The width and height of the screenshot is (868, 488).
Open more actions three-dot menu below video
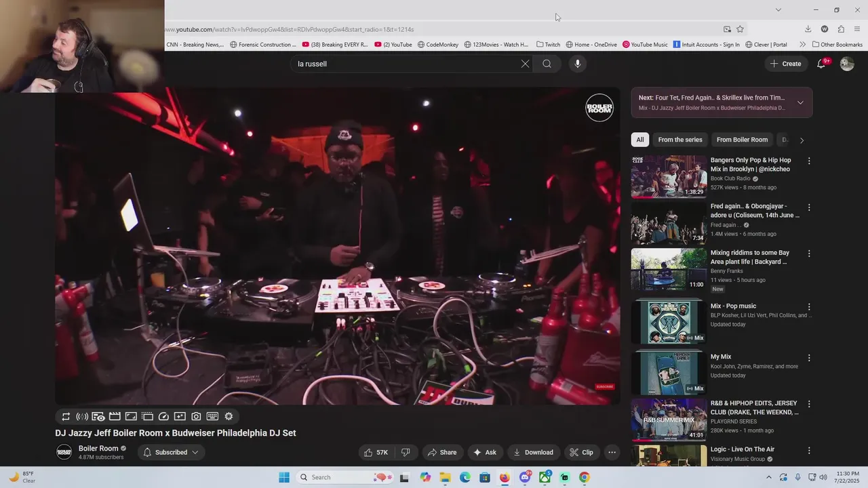point(612,453)
